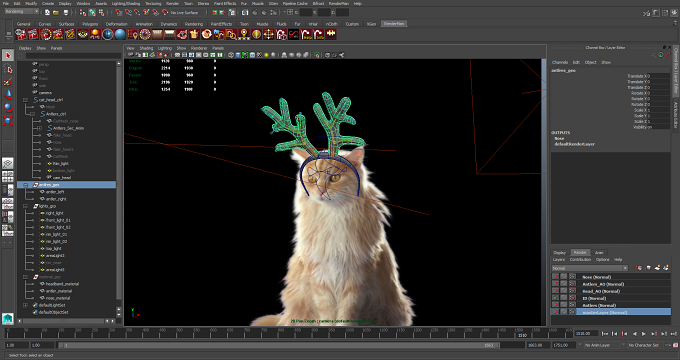The width and height of the screenshot is (680, 360).
Task: Select antler_left in the outliner
Action: click(x=55, y=192)
